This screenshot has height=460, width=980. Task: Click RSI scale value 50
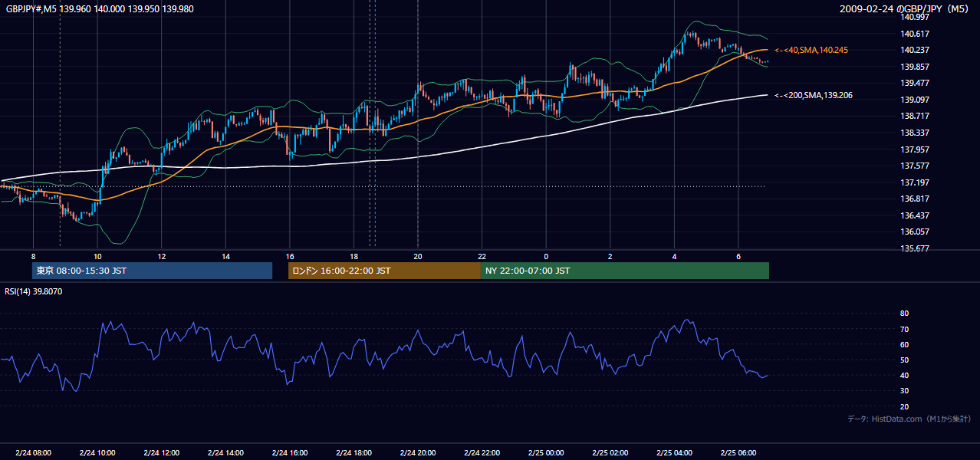tap(905, 360)
